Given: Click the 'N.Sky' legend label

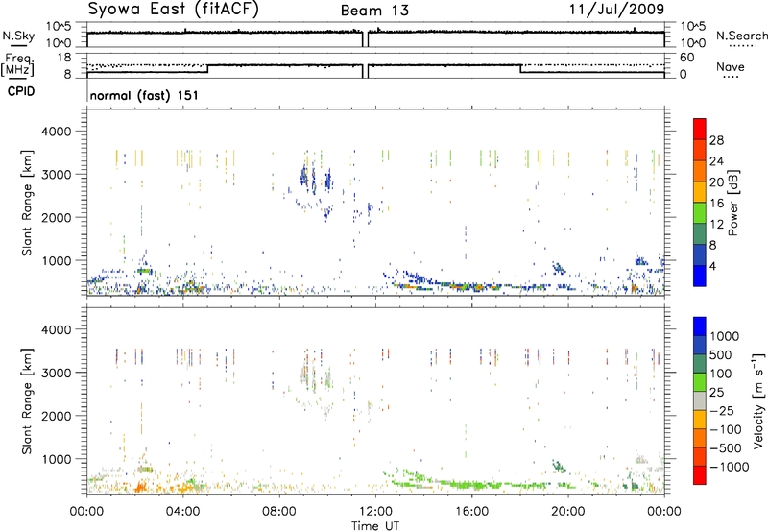Looking at the screenshot, I should (18, 36).
